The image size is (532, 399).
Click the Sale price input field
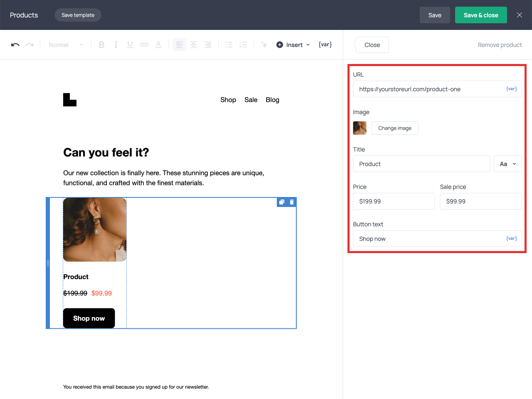[480, 201]
